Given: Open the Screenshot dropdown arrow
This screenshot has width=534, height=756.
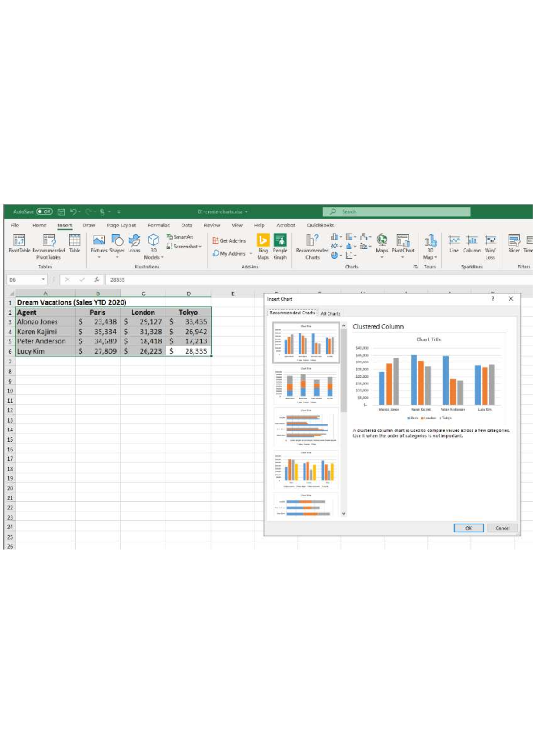Looking at the screenshot, I should 200,246.
